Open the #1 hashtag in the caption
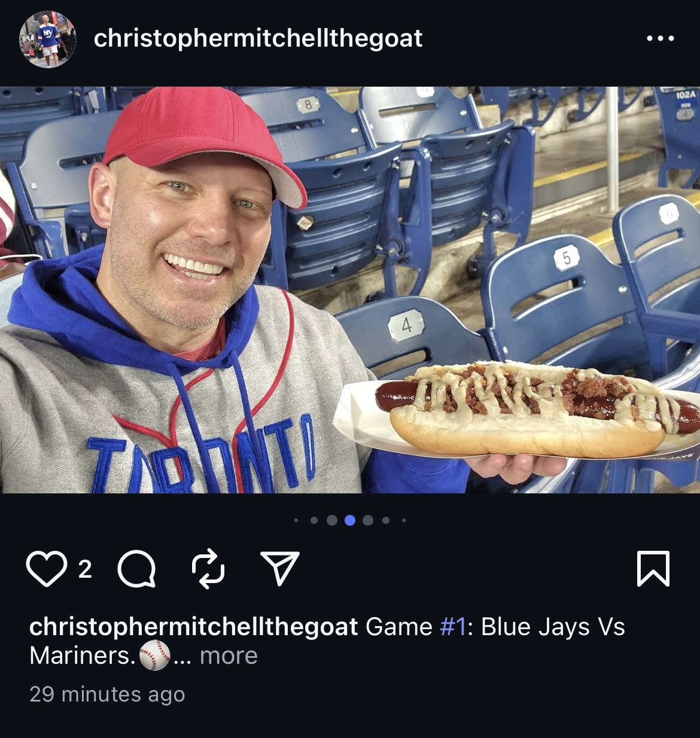Viewport: 700px width, 738px height. click(x=452, y=627)
